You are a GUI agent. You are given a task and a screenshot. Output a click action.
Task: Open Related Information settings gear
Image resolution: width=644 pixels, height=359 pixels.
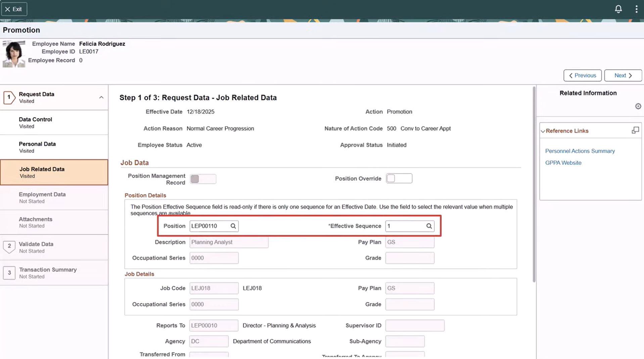pyautogui.click(x=638, y=106)
